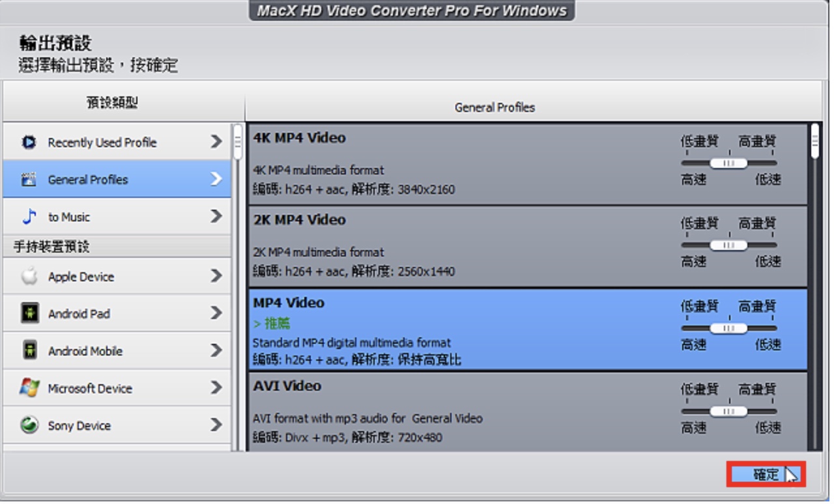The width and height of the screenshot is (834, 504).
Task: Expand the Sony Device arrow
Action: [216, 425]
